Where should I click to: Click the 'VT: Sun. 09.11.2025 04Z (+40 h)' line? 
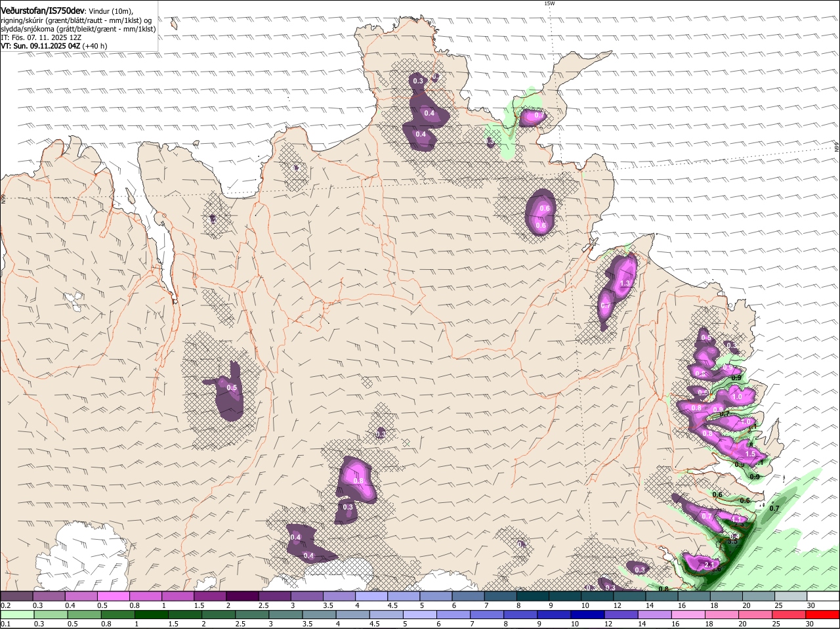(54, 46)
